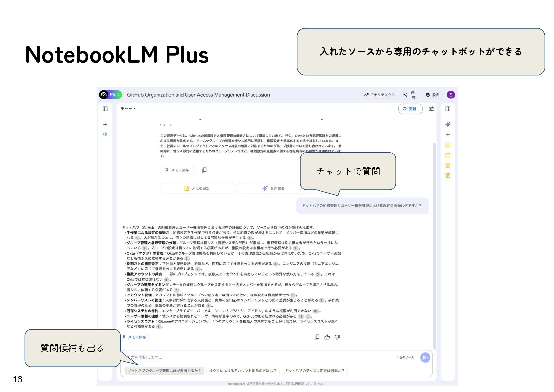Give the answer a thumbs up
Image resolution: width=554 pixels, height=392 pixels.
click(x=327, y=337)
